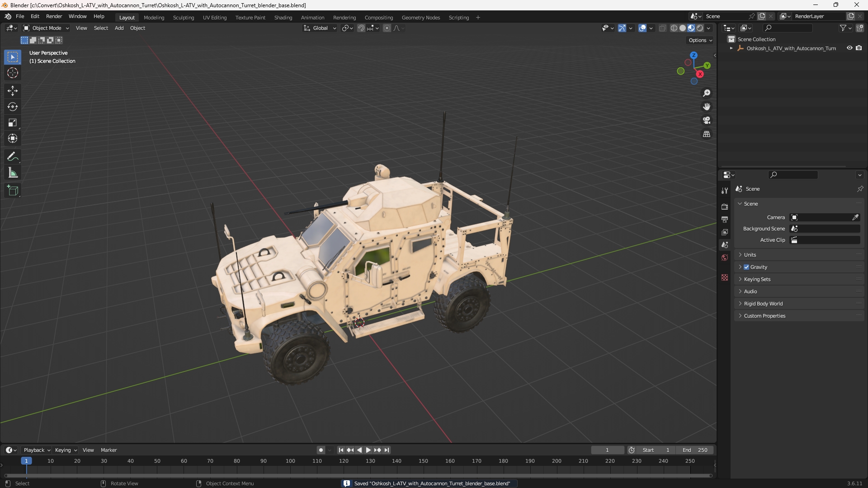Open the timeline Marker menu
The image size is (868, 488).
(108, 450)
